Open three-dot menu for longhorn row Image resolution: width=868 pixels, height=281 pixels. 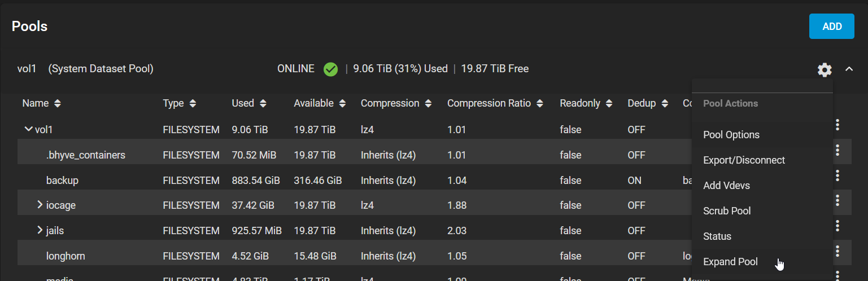click(838, 251)
